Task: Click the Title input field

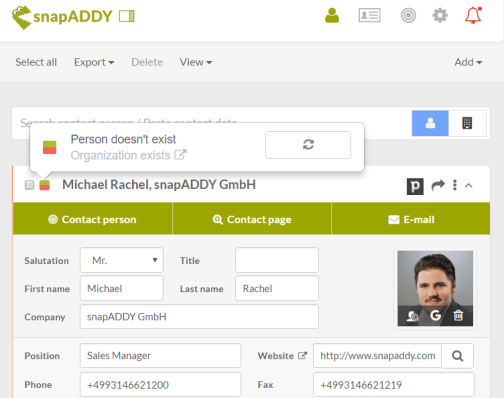Action: 277,260
